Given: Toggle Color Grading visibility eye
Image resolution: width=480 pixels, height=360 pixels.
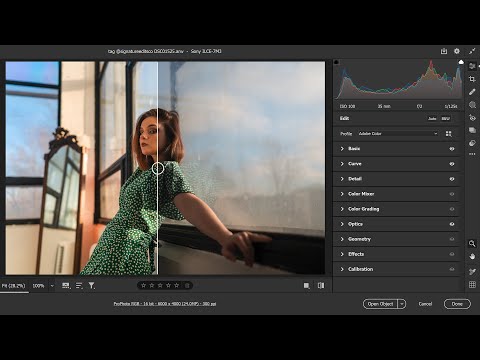Looking at the screenshot, I should tap(452, 209).
